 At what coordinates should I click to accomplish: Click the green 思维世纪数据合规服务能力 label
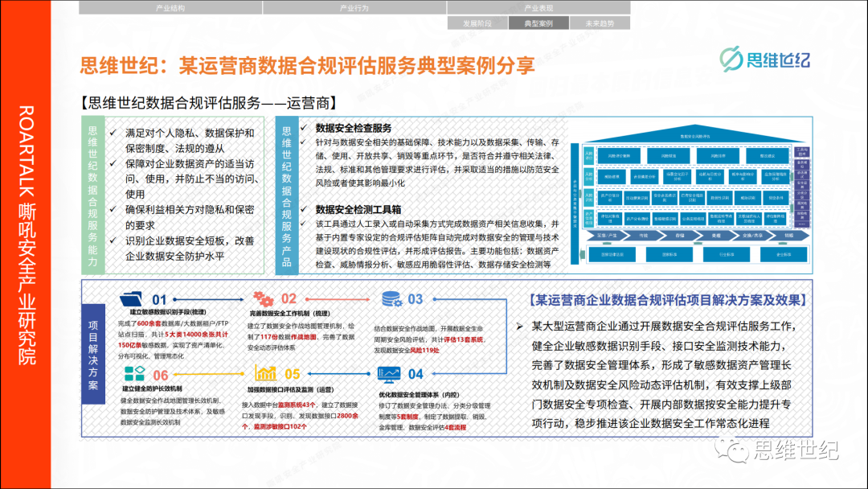92,195
